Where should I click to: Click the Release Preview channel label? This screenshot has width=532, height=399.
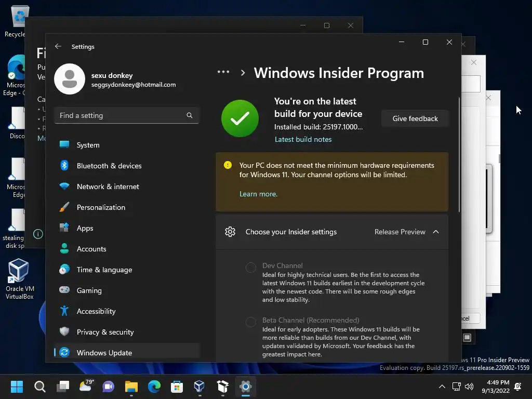400,232
